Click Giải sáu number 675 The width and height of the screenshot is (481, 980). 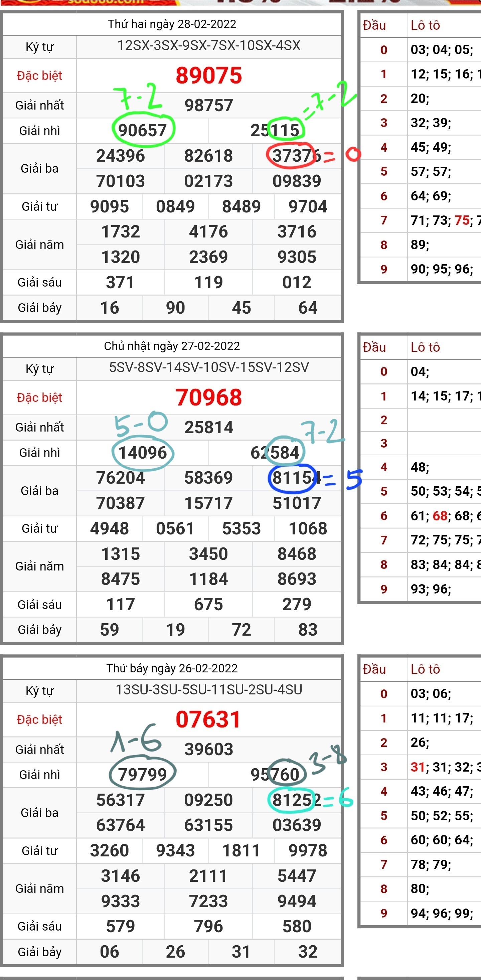point(208,605)
